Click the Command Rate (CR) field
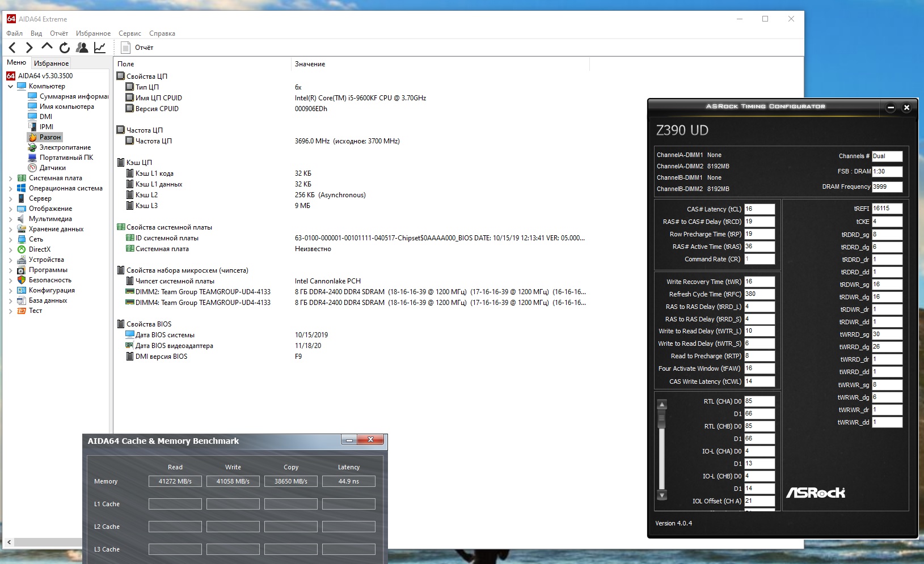 [x=760, y=259]
